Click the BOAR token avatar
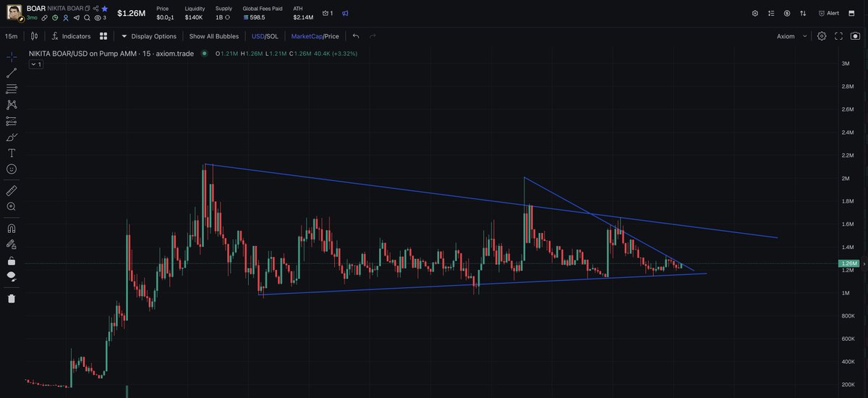This screenshot has width=868, height=398. pyautogui.click(x=14, y=12)
